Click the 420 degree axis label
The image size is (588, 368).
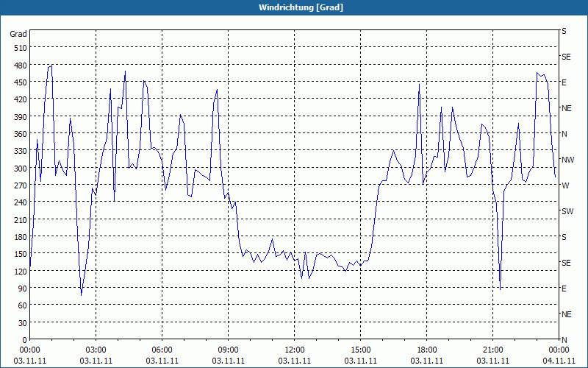coord(21,99)
